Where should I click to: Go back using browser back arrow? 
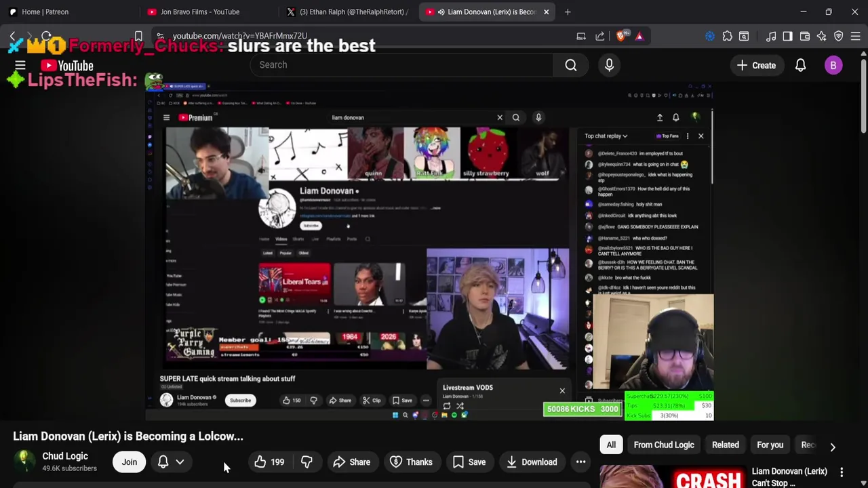coord(13,36)
